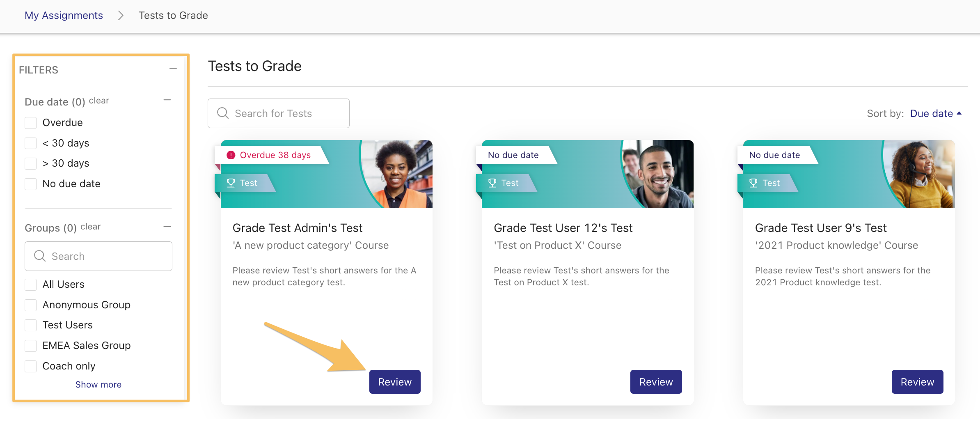The height and width of the screenshot is (436, 980).
Task: Go to My Assignments breadcrumb
Action: click(x=64, y=16)
